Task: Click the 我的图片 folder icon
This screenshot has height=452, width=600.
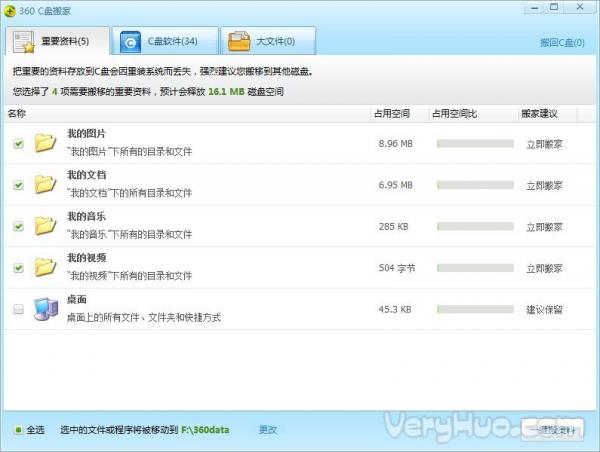Action: tap(44, 143)
